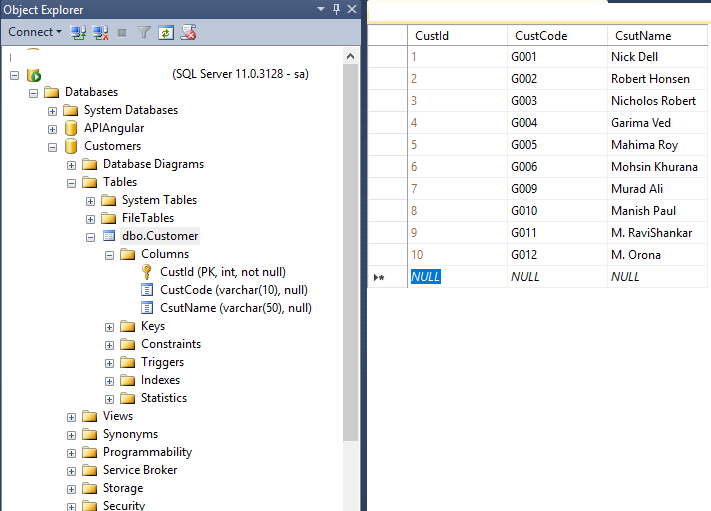
Task: Collapse the Columns folder
Action: click(x=109, y=255)
